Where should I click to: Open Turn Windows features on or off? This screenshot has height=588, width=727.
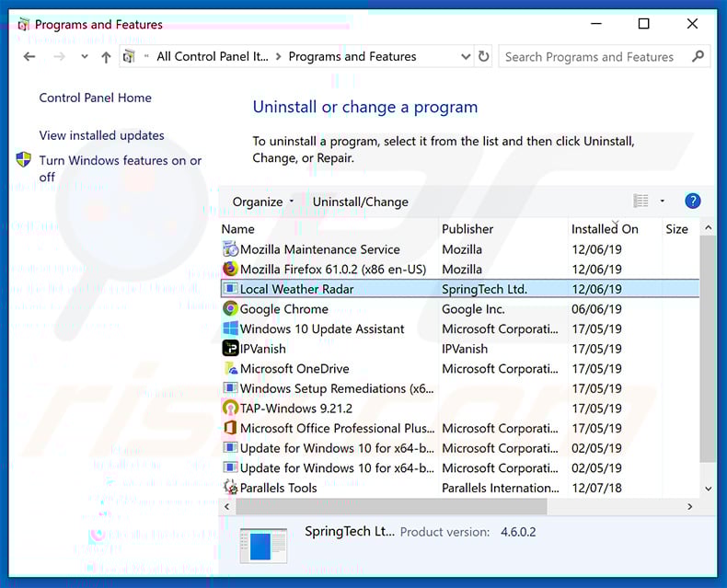tap(120, 168)
